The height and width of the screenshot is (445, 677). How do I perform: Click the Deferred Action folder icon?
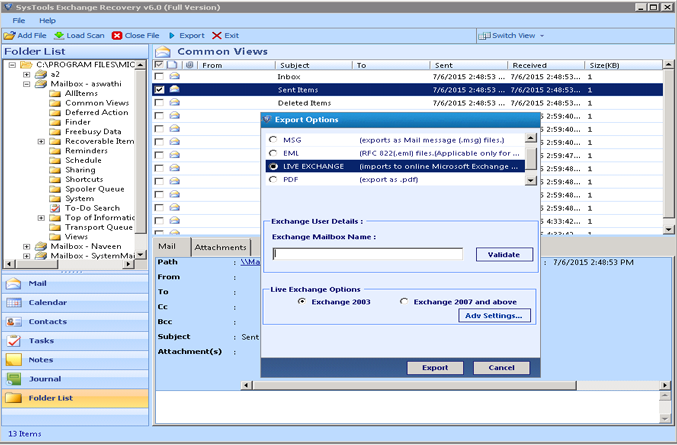[55, 113]
